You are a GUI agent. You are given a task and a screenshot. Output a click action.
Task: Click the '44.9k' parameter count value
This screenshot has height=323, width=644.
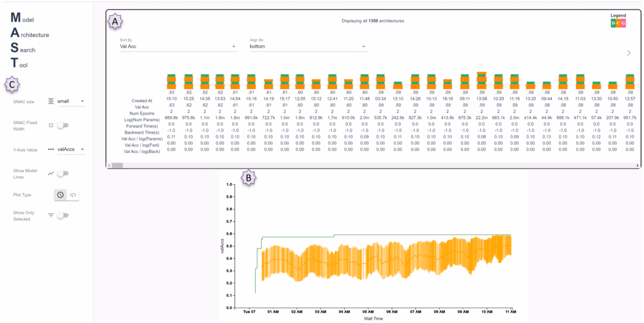[547, 118]
